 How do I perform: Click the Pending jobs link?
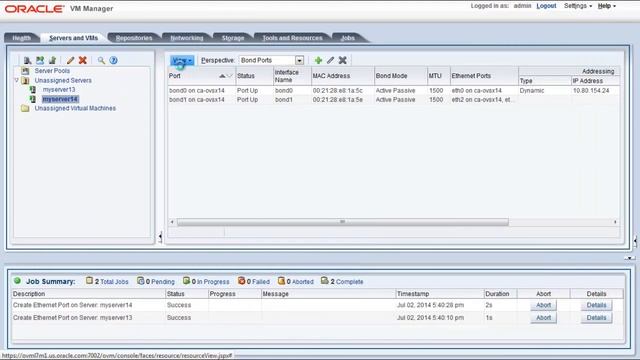(162, 282)
